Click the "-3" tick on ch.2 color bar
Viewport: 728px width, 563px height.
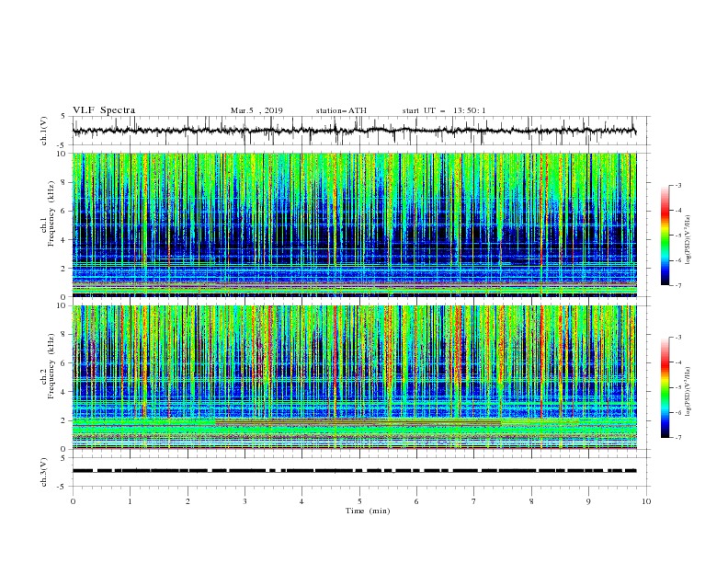point(677,338)
